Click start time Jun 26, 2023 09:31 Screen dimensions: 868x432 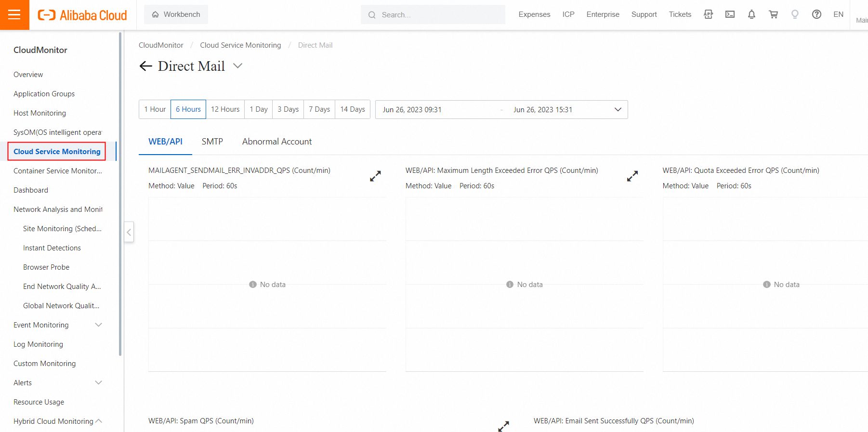tap(412, 110)
